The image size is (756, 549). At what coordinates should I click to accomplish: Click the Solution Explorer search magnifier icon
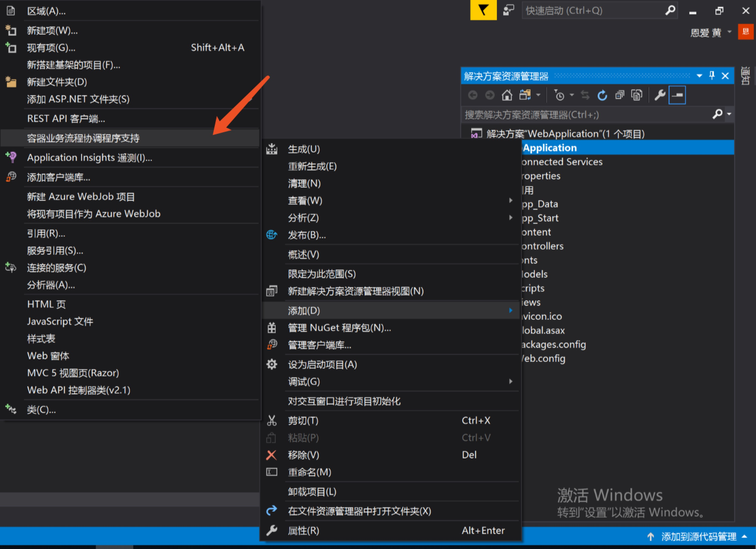click(717, 114)
